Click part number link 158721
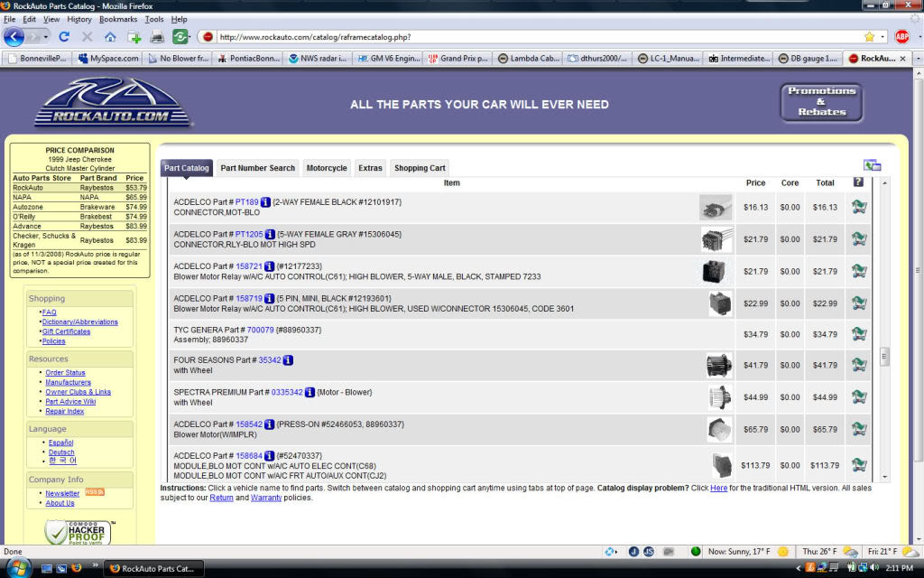The image size is (924, 578). click(x=249, y=266)
